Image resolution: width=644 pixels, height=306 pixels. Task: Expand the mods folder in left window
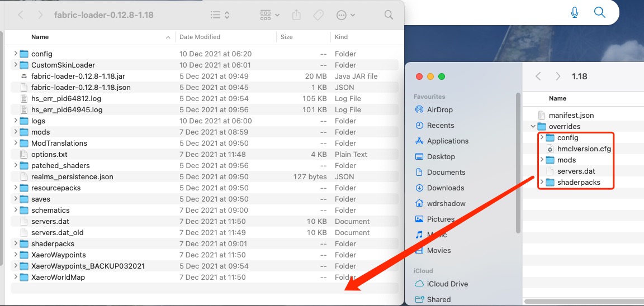pyautogui.click(x=16, y=132)
